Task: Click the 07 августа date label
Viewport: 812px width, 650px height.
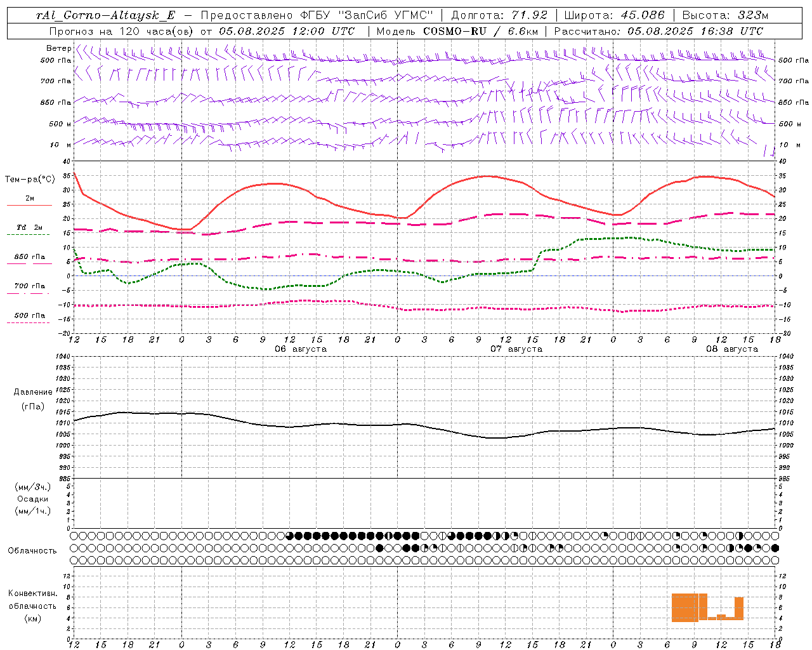Action: (x=516, y=349)
